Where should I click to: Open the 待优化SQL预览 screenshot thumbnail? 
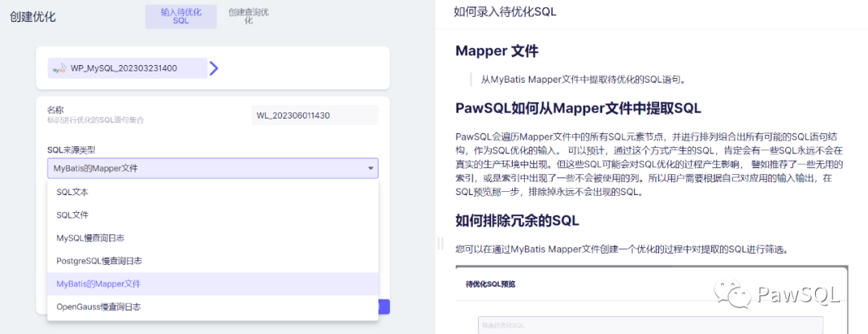(x=651, y=299)
